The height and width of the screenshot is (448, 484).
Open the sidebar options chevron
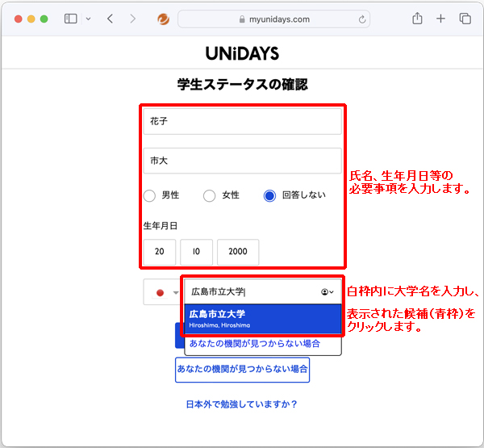[88, 19]
